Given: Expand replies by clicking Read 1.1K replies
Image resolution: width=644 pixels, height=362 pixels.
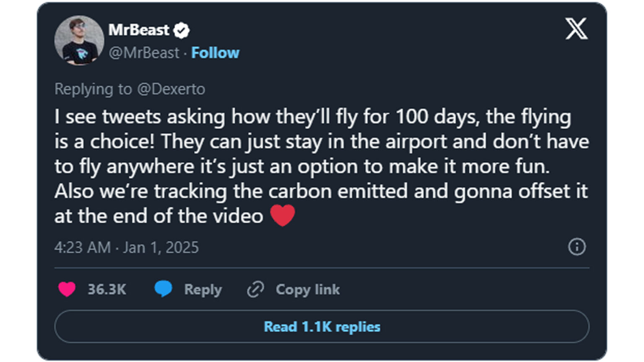Looking at the screenshot, I should 321,327.
